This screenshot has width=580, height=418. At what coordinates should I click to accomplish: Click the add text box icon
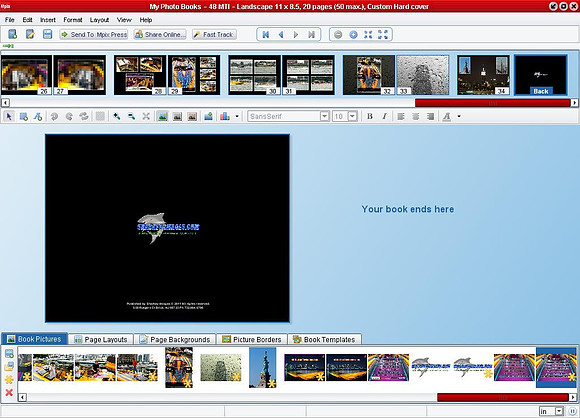38,117
